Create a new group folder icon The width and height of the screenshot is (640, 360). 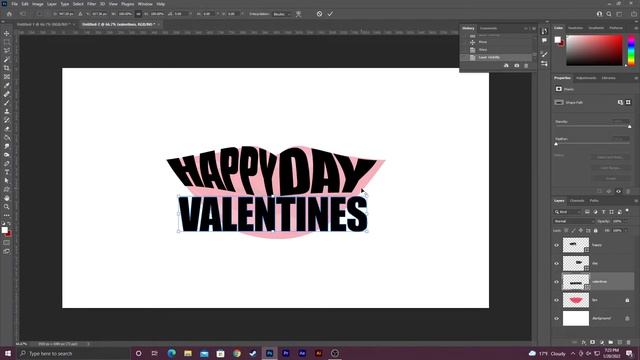[611, 342]
